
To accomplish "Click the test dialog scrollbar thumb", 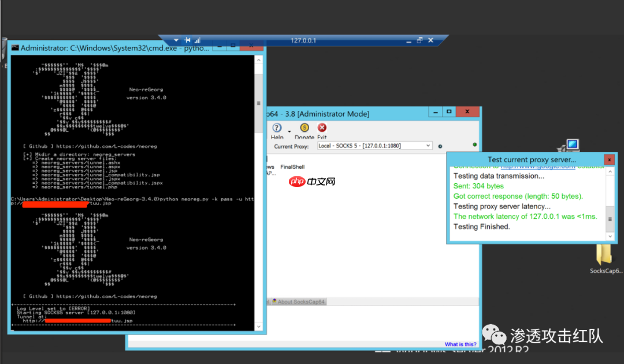I will pyautogui.click(x=610, y=219).
